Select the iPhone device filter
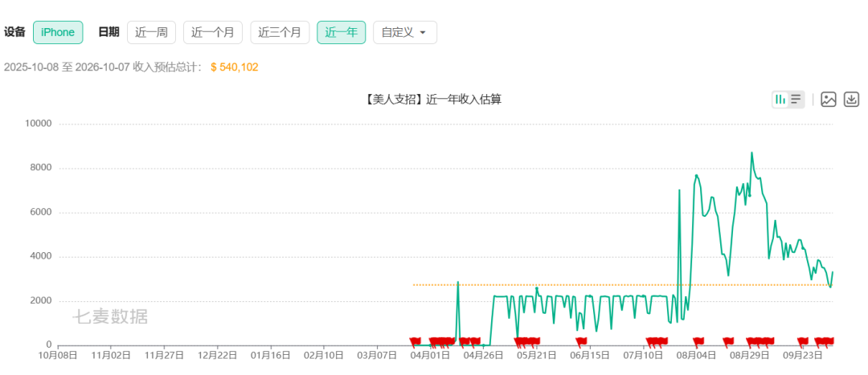 [x=58, y=32]
